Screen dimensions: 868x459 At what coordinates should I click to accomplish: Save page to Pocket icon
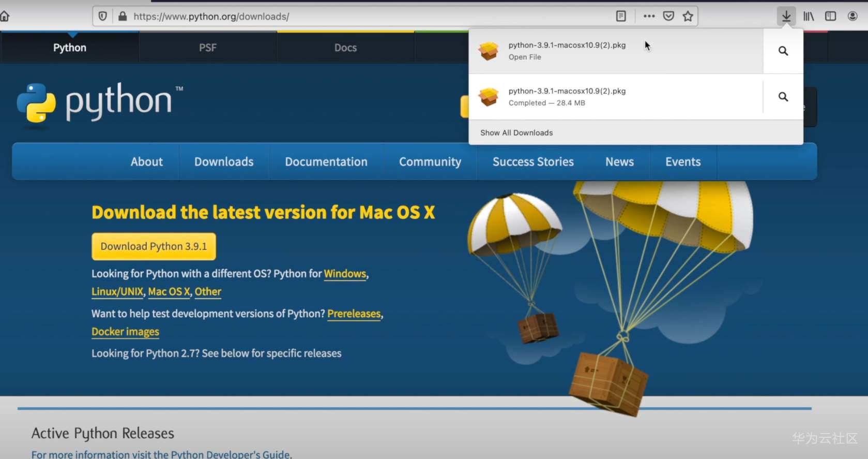[x=668, y=17]
